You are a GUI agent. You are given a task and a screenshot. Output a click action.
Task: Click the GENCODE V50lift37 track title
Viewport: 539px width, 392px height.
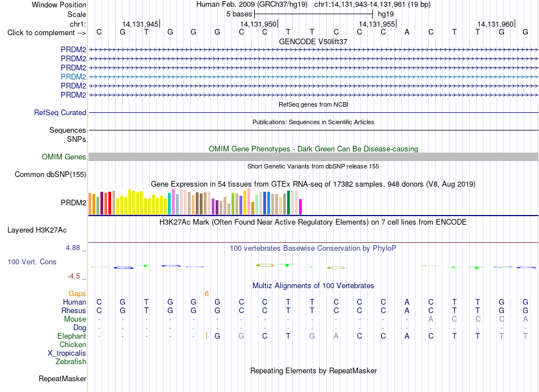tap(313, 41)
